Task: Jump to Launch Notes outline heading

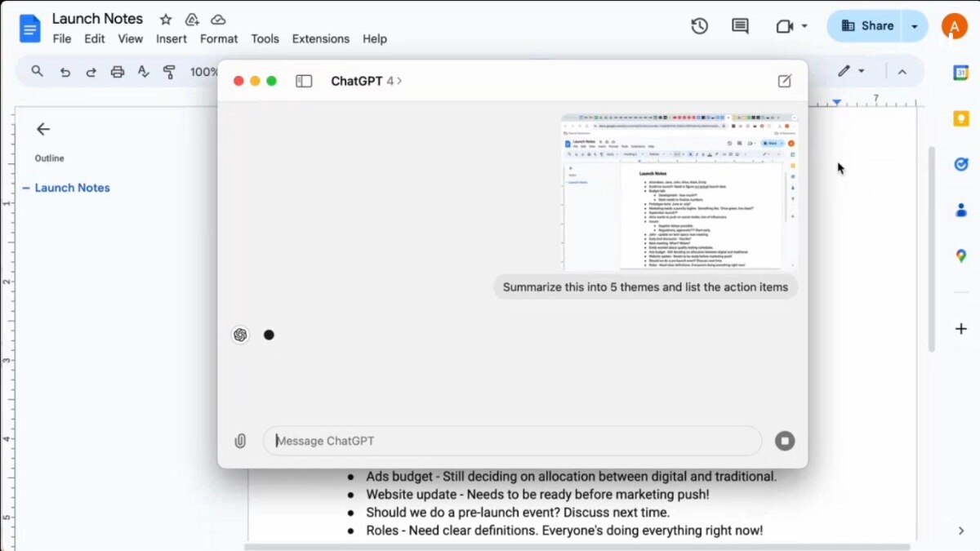Action: 72,188
